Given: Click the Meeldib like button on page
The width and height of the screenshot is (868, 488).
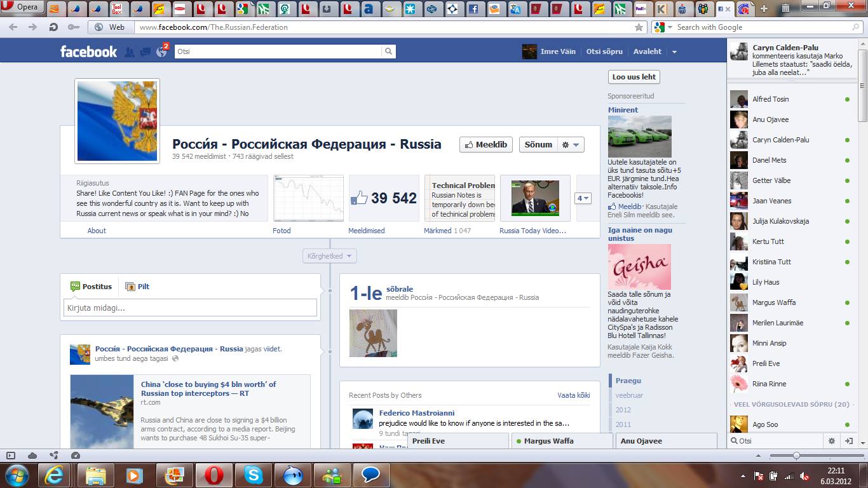Looking at the screenshot, I should [486, 144].
